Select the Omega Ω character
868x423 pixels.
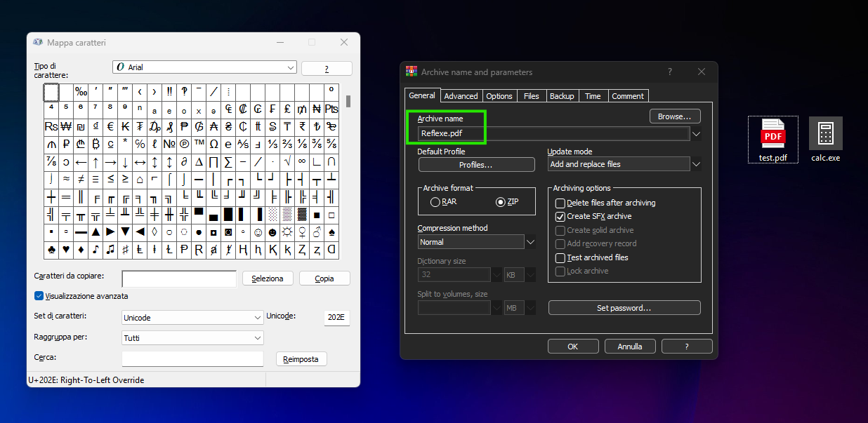tap(213, 145)
